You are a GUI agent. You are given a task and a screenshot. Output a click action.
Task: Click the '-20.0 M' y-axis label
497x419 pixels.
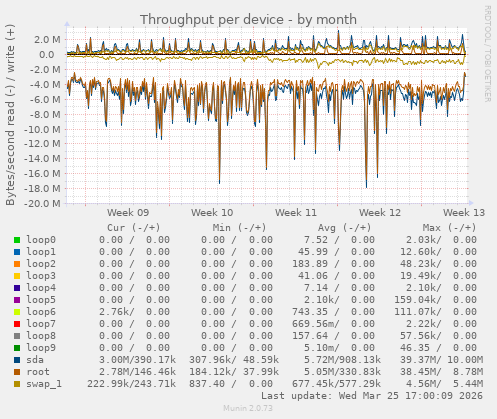click(42, 203)
